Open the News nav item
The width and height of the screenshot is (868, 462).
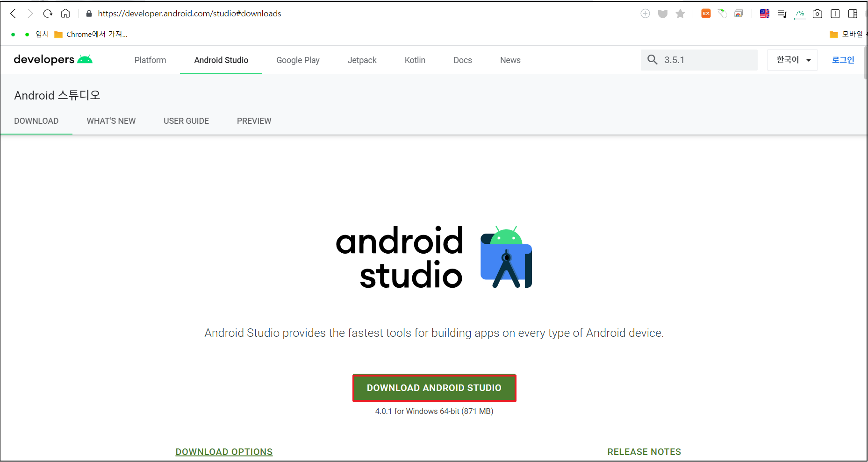510,60
